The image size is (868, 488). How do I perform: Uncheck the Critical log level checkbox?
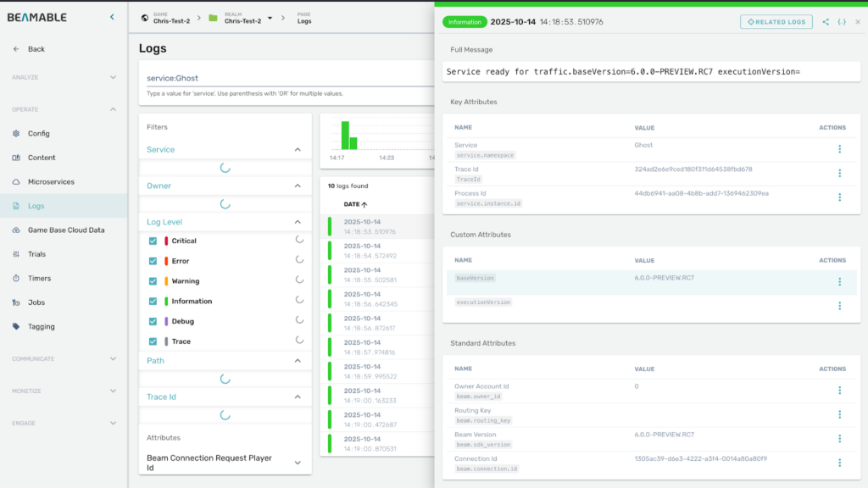153,241
